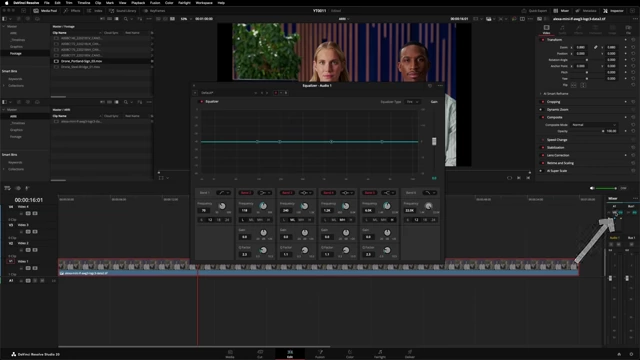Select the Edit page icon
Image resolution: width=640 pixels, height=360 pixels.
click(x=290, y=353)
